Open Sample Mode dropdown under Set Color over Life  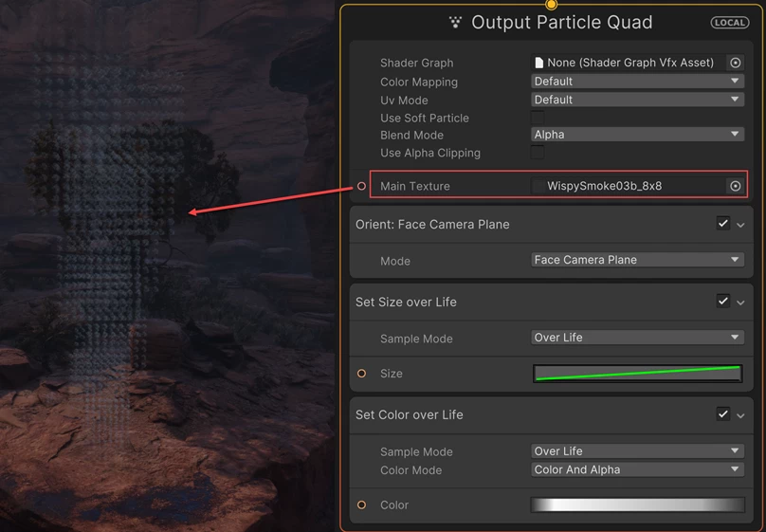[637, 450]
